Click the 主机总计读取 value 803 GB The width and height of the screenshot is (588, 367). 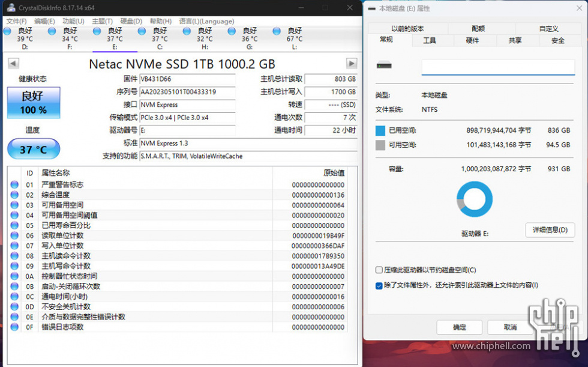coord(331,79)
